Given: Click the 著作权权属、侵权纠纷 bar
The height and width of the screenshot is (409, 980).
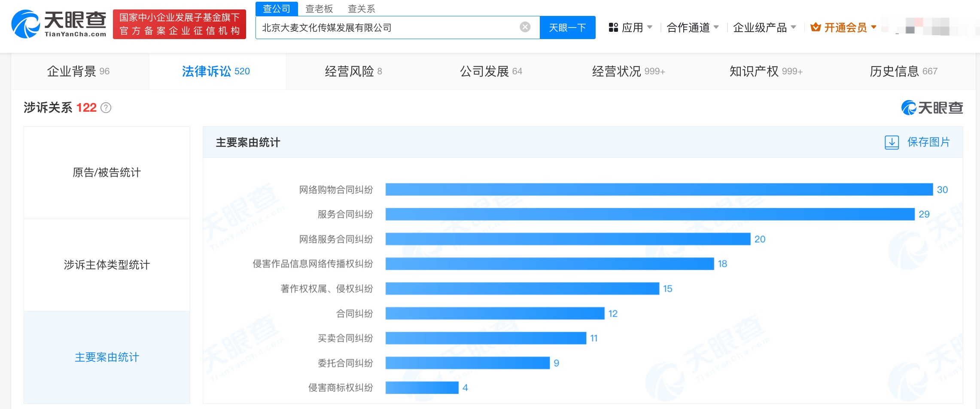Looking at the screenshot, I should coord(522,289).
